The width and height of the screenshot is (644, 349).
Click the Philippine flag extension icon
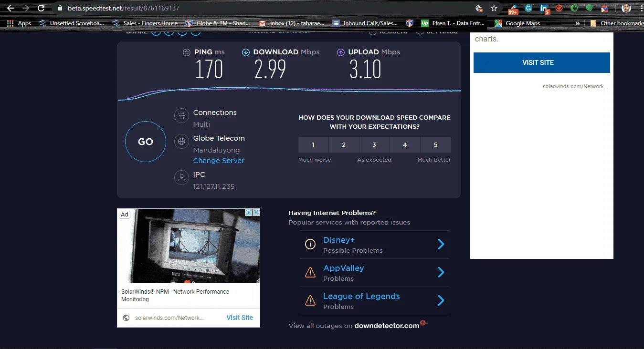coord(605,9)
